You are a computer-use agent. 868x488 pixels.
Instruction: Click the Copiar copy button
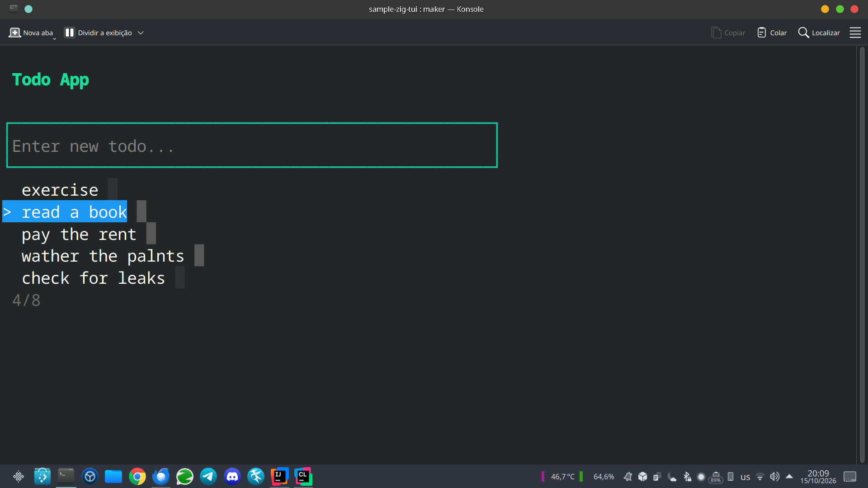coord(728,33)
